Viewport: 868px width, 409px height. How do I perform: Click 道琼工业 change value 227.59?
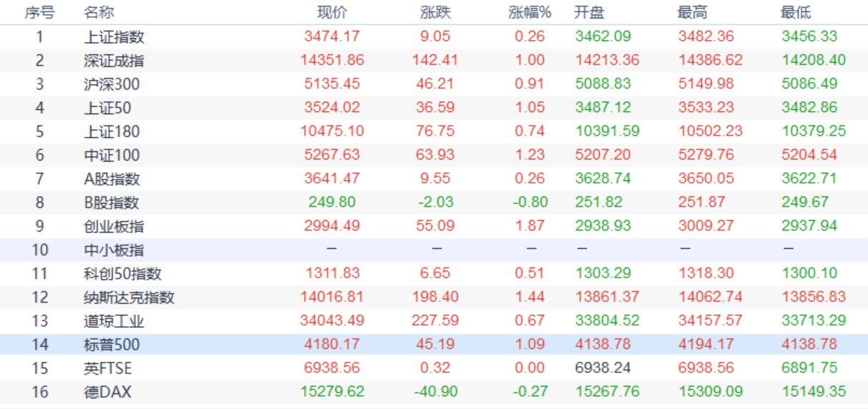click(436, 320)
